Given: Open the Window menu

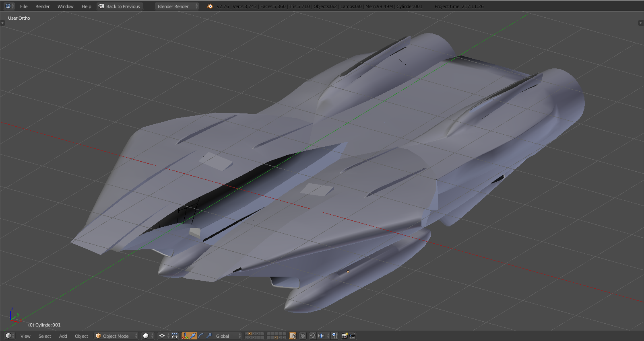Looking at the screenshot, I should coord(65,6).
